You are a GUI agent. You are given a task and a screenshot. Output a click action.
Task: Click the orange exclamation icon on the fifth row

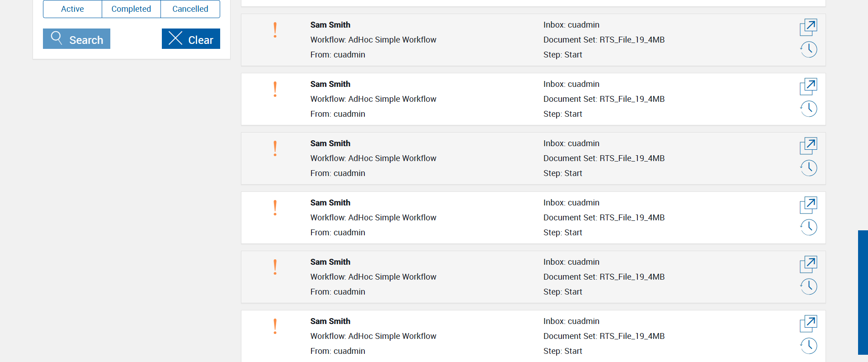(275, 267)
